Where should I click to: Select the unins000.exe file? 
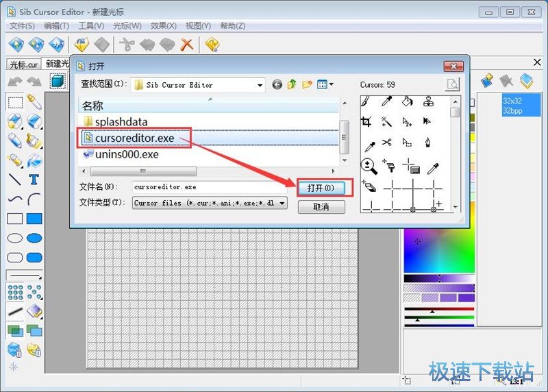(121, 154)
